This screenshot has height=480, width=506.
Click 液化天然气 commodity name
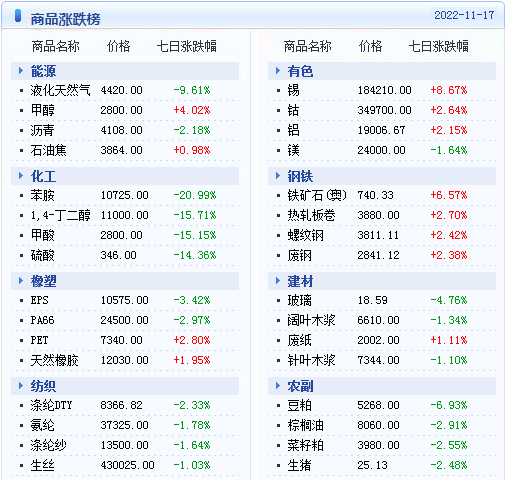click(60, 90)
